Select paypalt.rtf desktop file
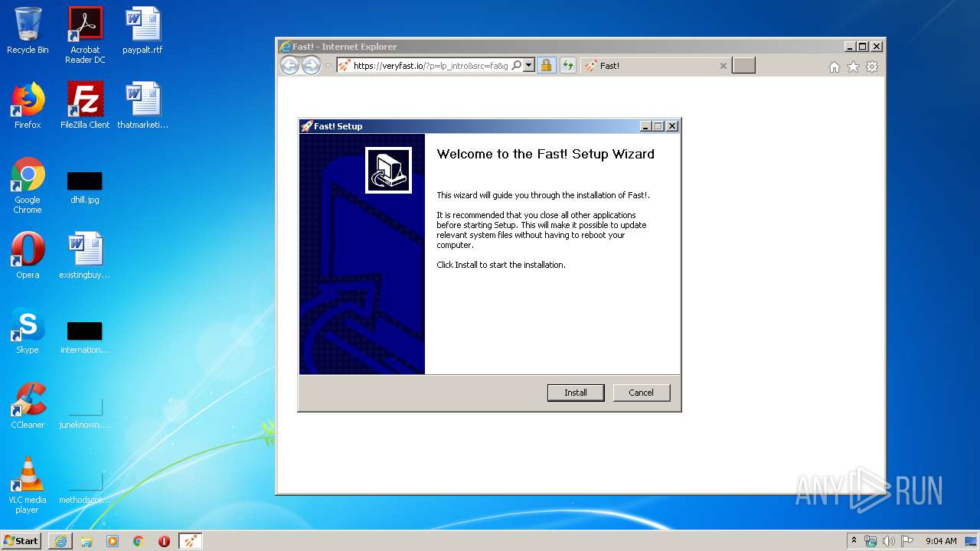Viewport: 980px width, 551px height. [x=142, y=31]
